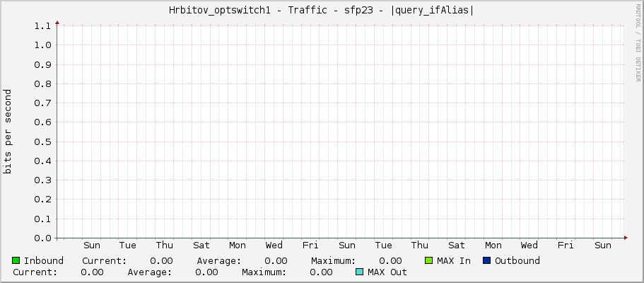The image size is (644, 283).
Task: Click Inbound 'Maximum:' label in first legend row
Action: [333, 261]
